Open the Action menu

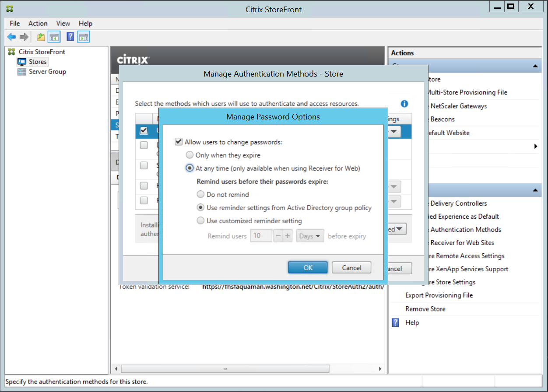point(38,23)
